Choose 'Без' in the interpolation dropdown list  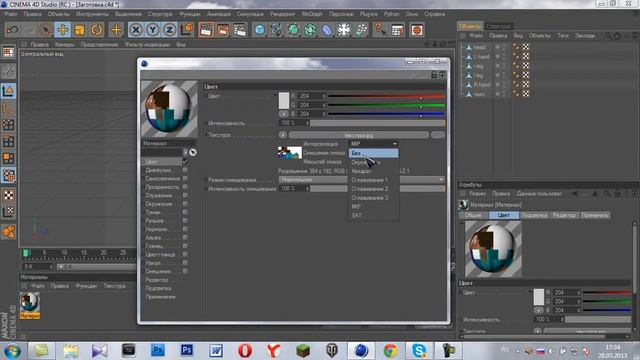click(x=373, y=153)
